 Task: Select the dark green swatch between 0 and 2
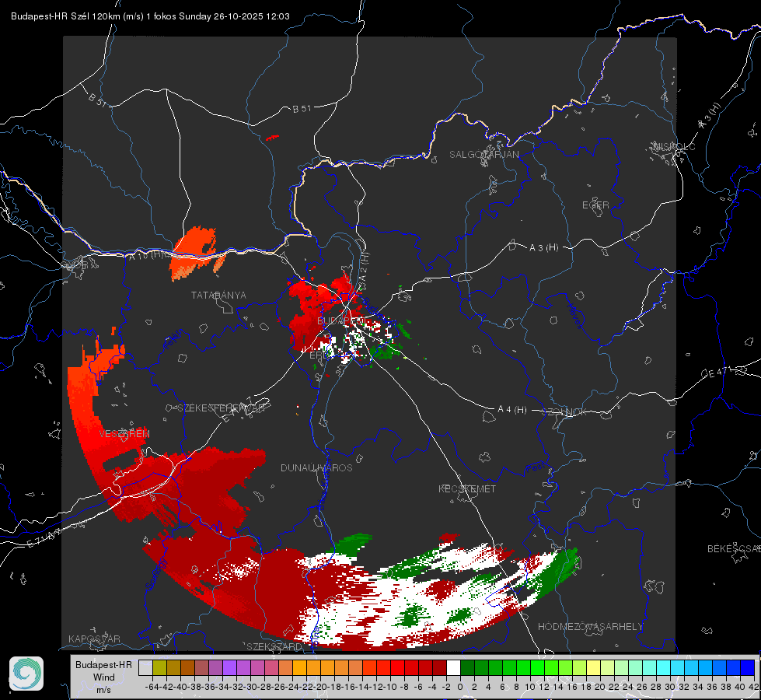[x=467, y=668]
